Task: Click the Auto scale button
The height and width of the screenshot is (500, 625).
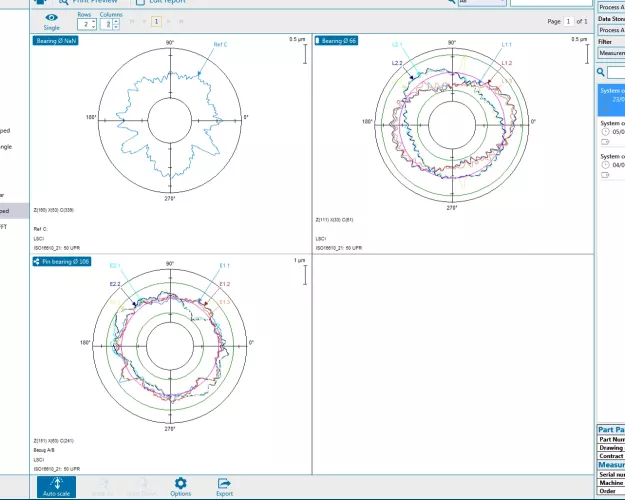Action: 55,485
